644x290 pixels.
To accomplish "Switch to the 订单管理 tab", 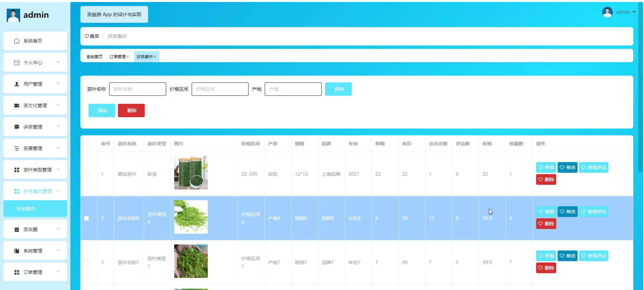I will pos(117,57).
